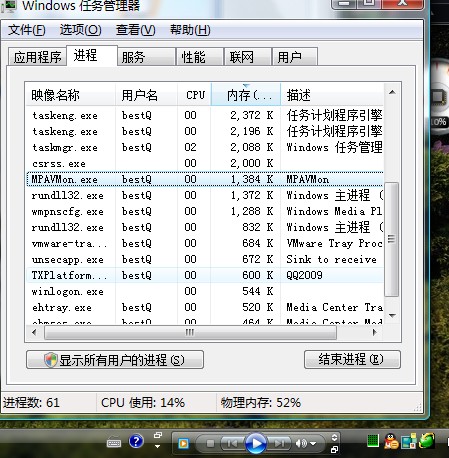Click the VMware tray icon
449x458 pixels.
coord(409,441)
